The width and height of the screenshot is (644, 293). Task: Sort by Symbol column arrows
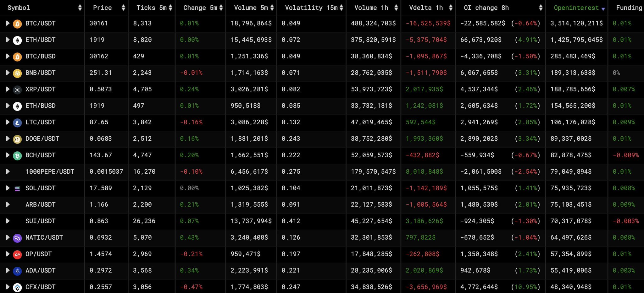tap(80, 8)
